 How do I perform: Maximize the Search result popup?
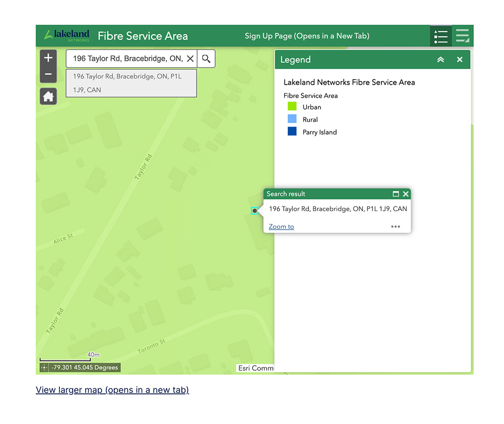(396, 194)
